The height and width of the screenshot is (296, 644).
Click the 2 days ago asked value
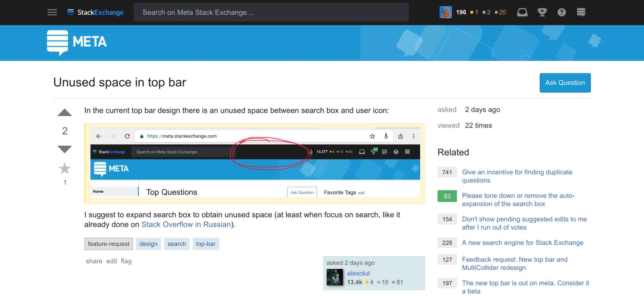pos(482,109)
